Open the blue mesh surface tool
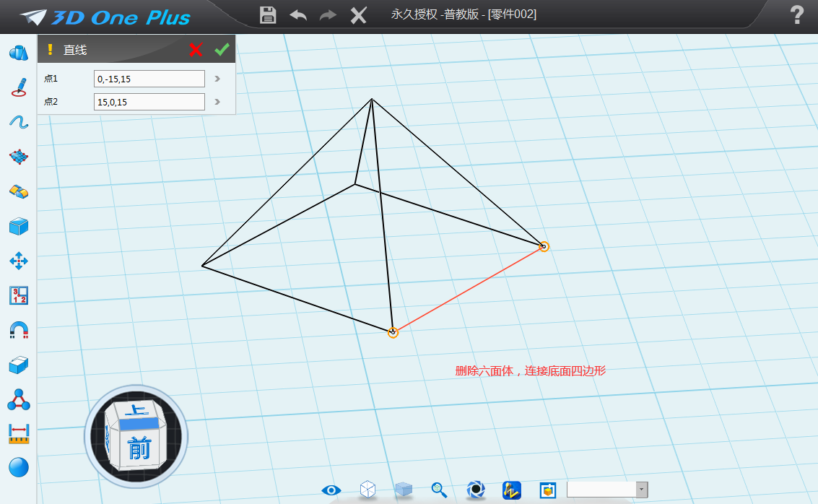818x504 pixels. point(19,157)
